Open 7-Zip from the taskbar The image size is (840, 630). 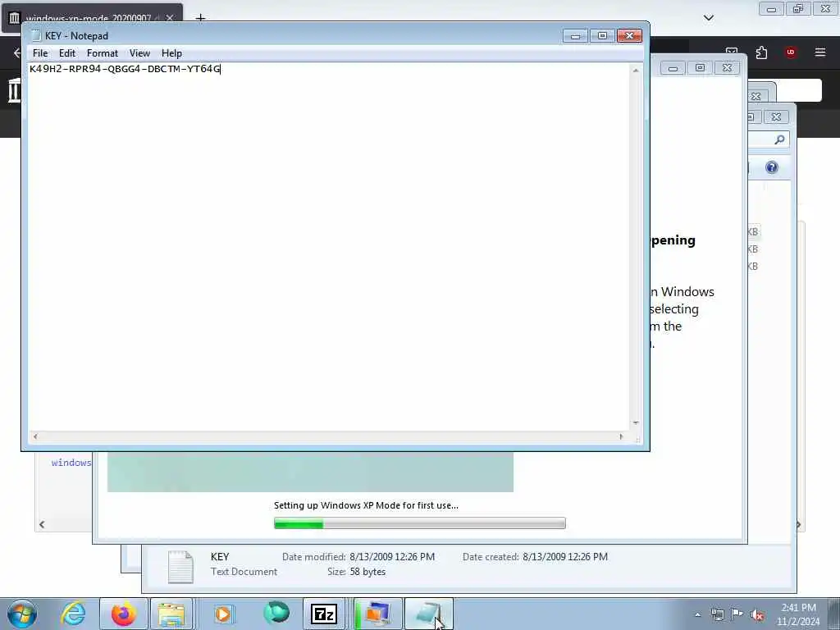click(x=323, y=614)
